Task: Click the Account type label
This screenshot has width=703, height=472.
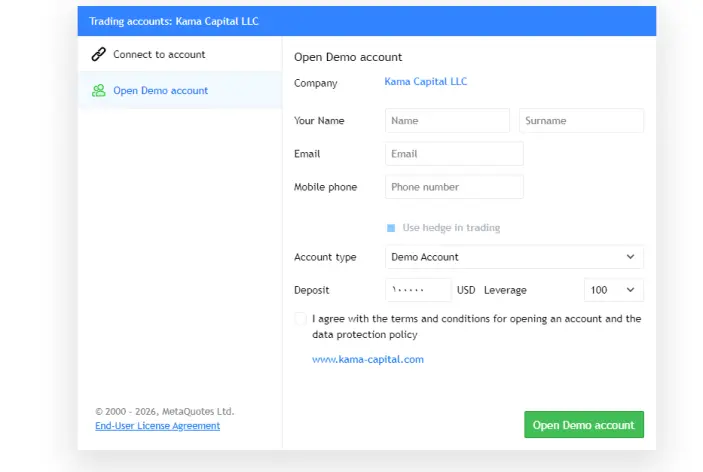Action: [x=325, y=257]
